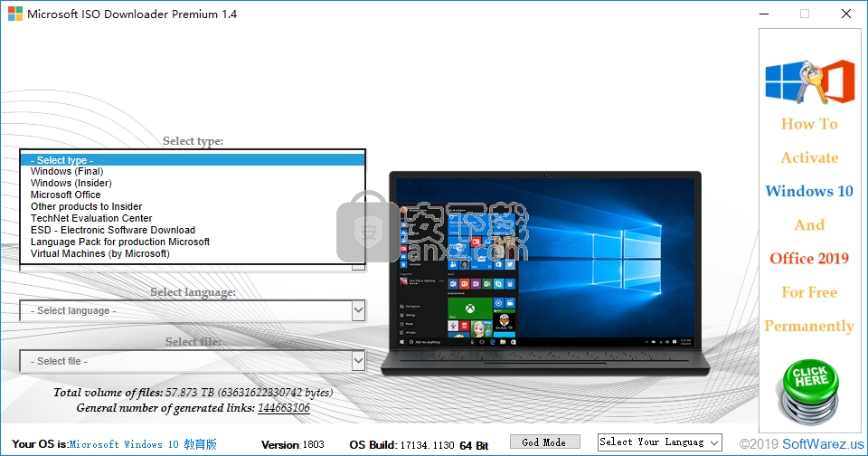
Task: Click the Windows 10 laptop preview image
Action: (x=544, y=273)
